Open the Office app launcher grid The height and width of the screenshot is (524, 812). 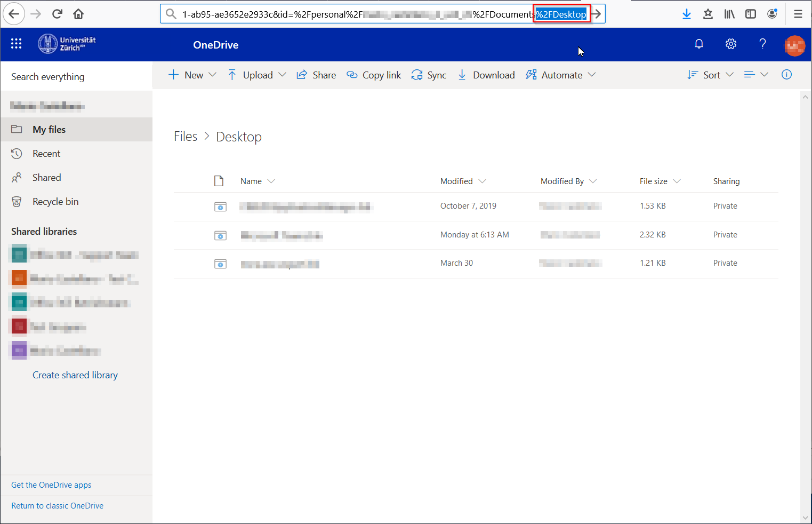click(16, 44)
